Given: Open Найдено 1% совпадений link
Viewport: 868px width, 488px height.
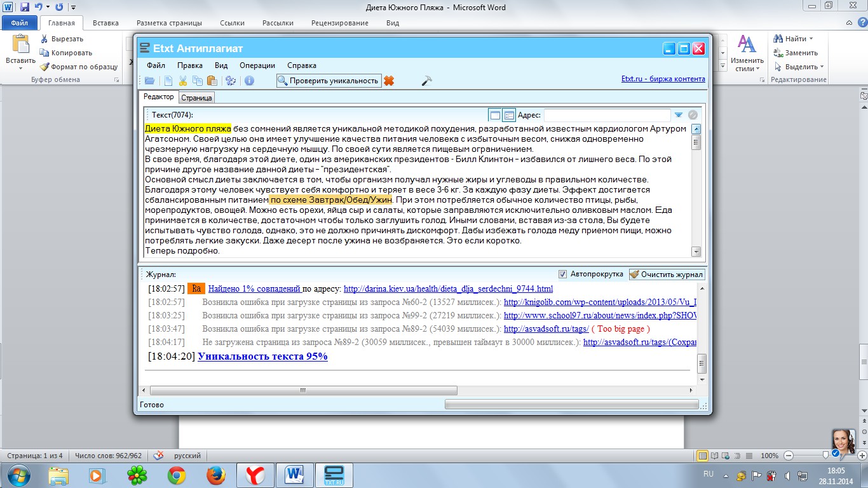Looking at the screenshot, I should (x=254, y=288).
